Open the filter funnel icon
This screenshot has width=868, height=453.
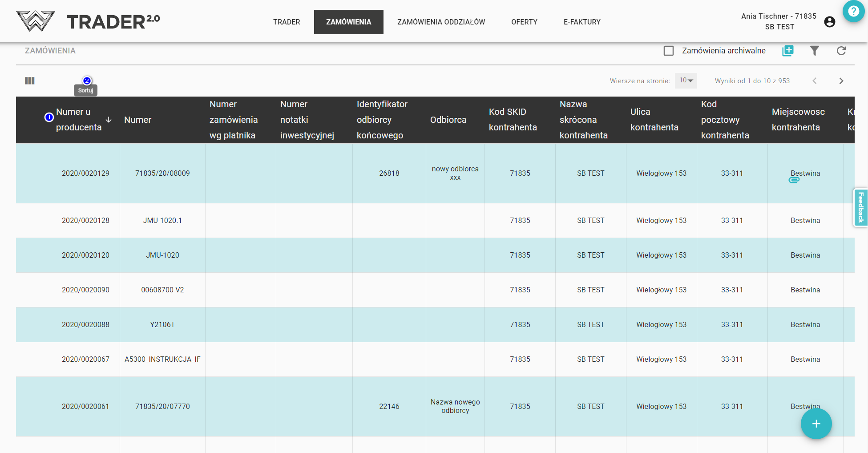point(814,51)
